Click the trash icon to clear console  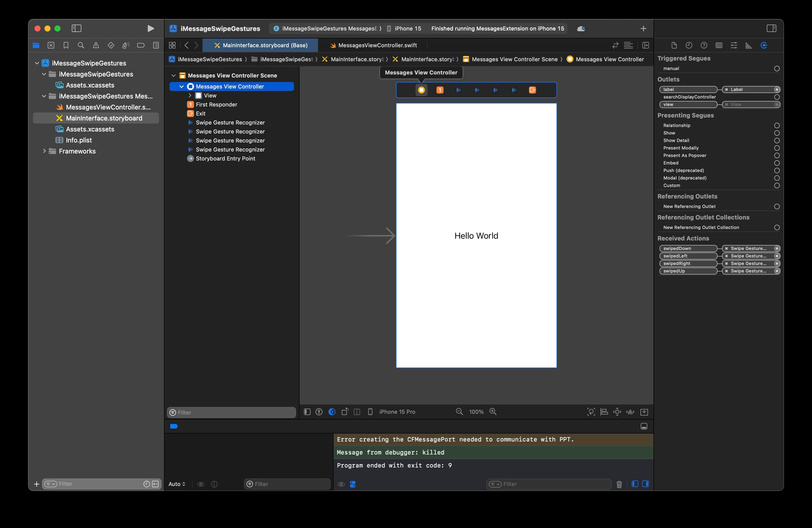[619, 484]
